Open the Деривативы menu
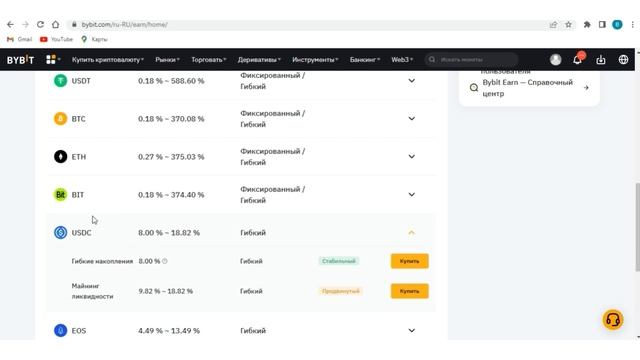This screenshot has height=360, width=640. 259,60
